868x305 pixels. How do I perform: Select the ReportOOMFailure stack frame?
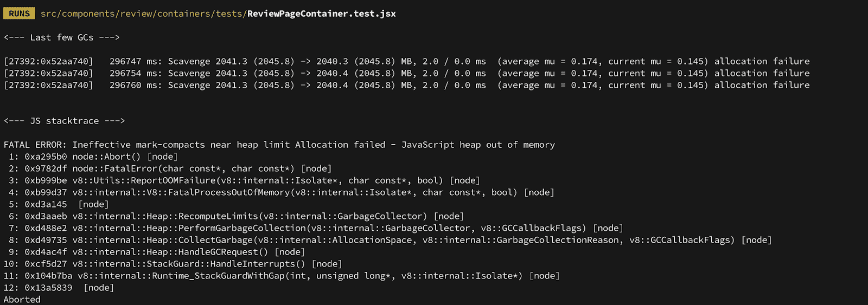[257, 180]
